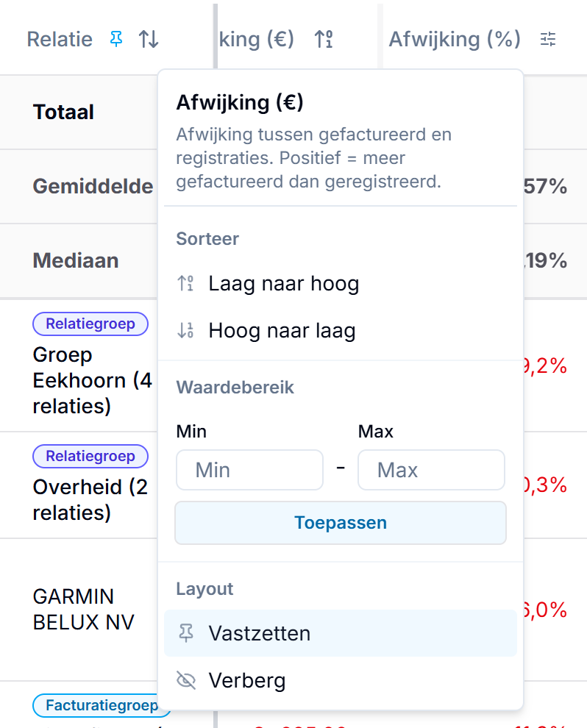
Task: Open filter options icon for Afwijking (%)
Action: click(x=548, y=39)
